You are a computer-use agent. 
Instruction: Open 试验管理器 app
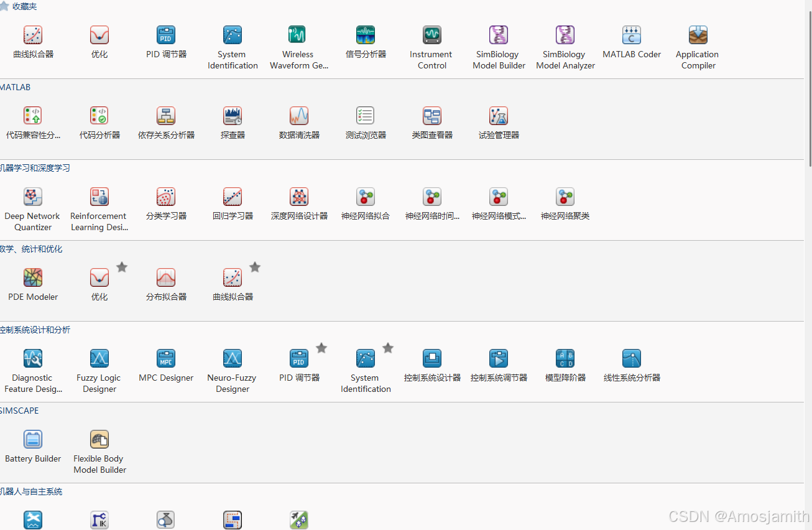(x=499, y=123)
